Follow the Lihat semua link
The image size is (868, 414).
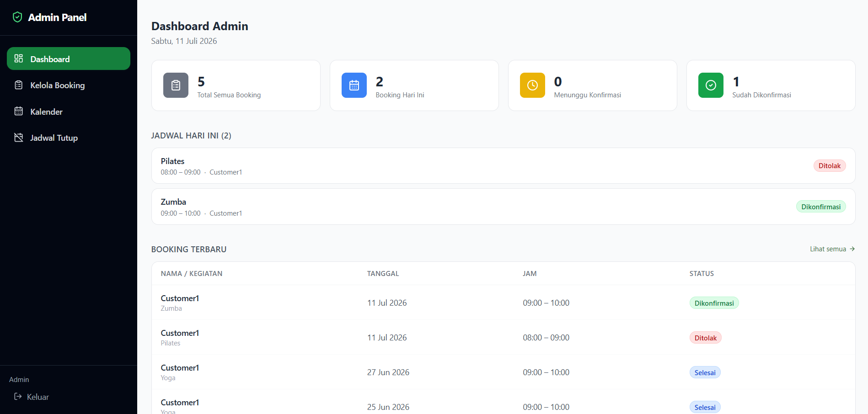pyautogui.click(x=832, y=249)
